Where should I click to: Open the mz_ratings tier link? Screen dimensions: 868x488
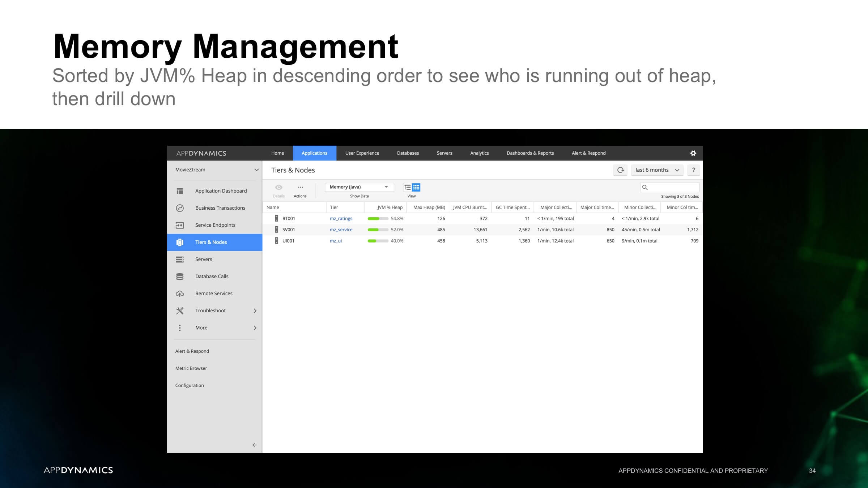click(x=341, y=218)
